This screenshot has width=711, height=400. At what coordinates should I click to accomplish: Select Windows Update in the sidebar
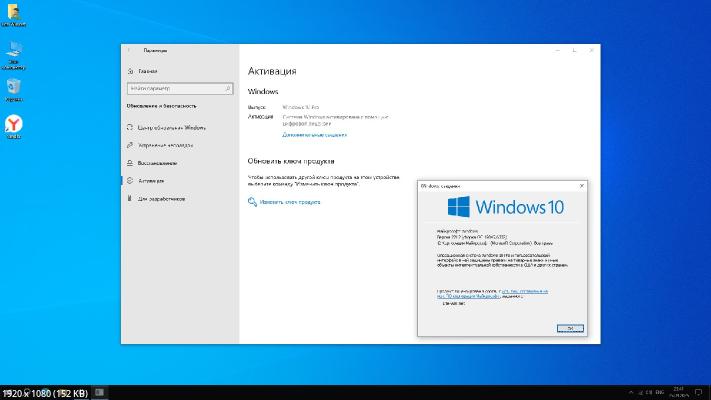pyautogui.click(x=171, y=128)
